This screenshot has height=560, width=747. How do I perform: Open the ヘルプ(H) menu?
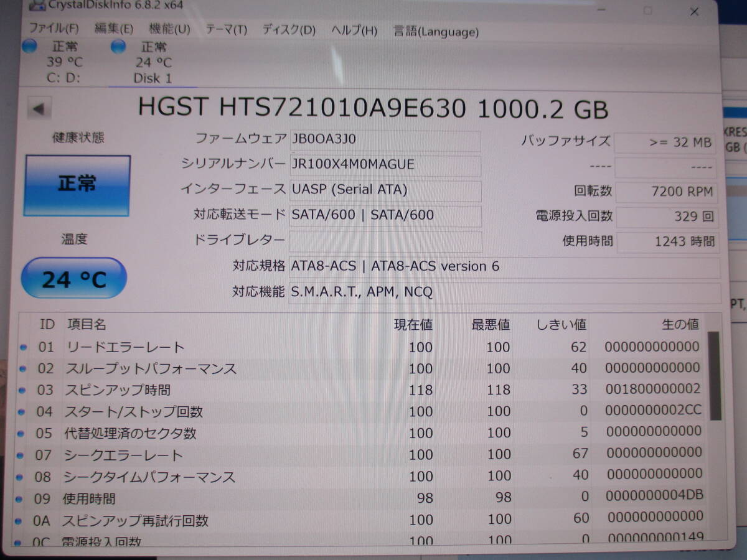click(354, 31)
